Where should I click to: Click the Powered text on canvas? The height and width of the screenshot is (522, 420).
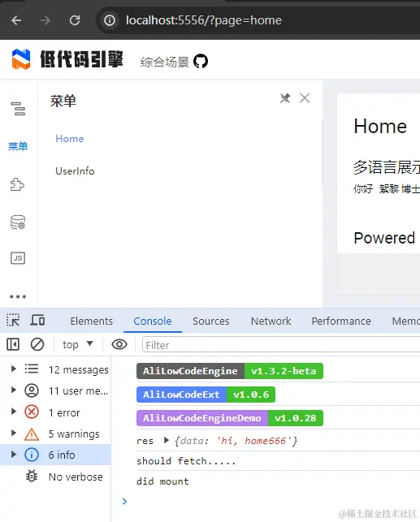384,238
